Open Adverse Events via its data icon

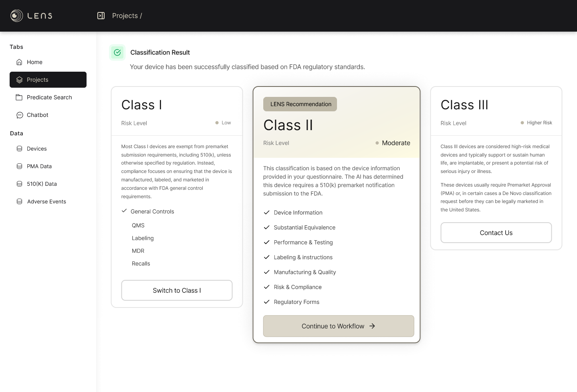[x=19, y=201]
